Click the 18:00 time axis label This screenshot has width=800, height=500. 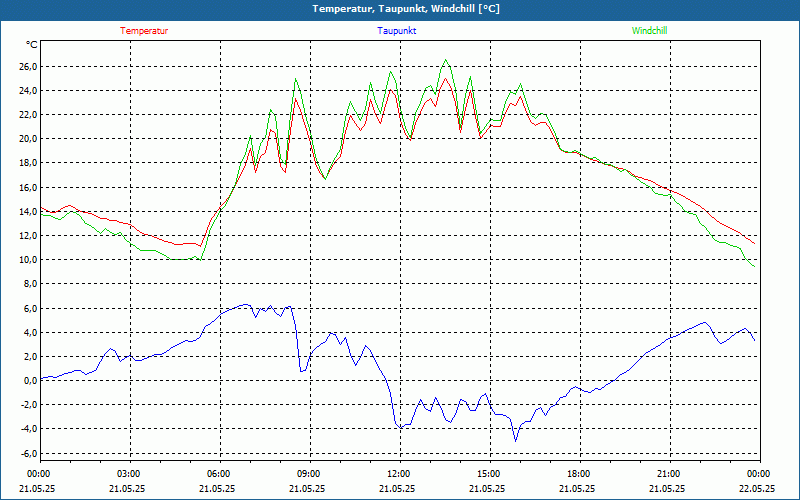pyautogui.click(x=580, y=474)
